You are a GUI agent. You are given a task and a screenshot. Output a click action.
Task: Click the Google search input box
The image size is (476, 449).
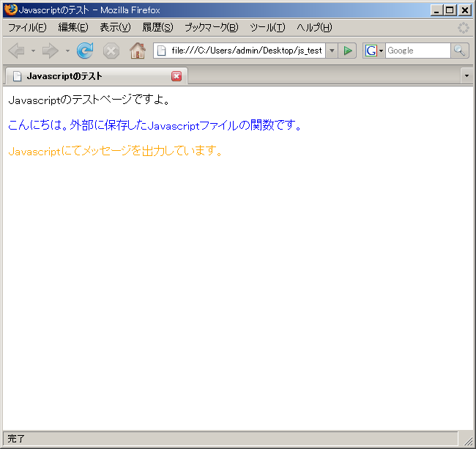pos(417,51)
